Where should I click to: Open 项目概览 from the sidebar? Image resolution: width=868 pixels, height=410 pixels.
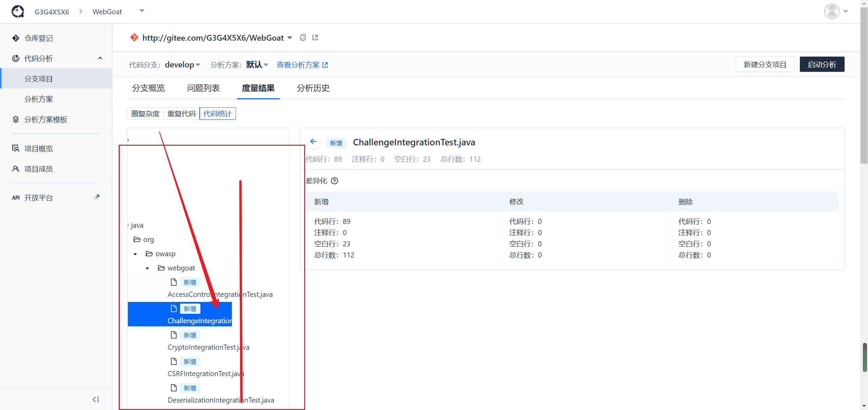click(x=38, y=148)
